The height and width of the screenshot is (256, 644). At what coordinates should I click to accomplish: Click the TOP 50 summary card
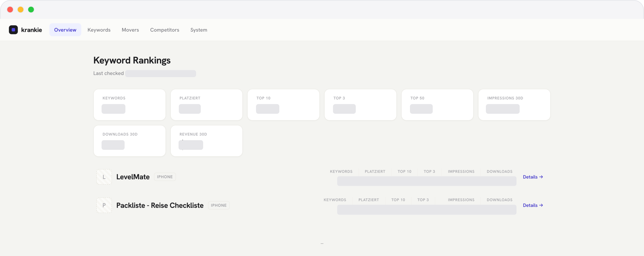tap(437, 105)
